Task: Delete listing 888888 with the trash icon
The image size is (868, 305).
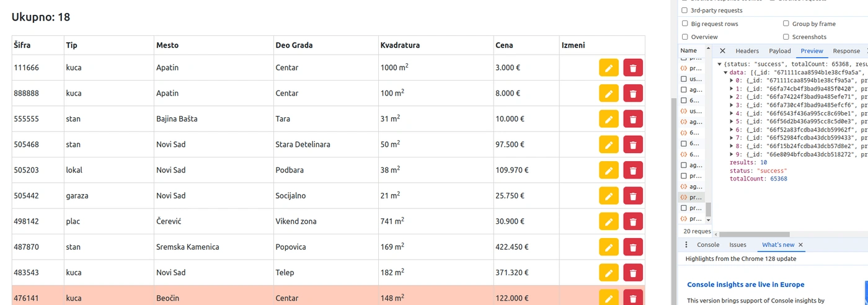Action: (633, 94)
